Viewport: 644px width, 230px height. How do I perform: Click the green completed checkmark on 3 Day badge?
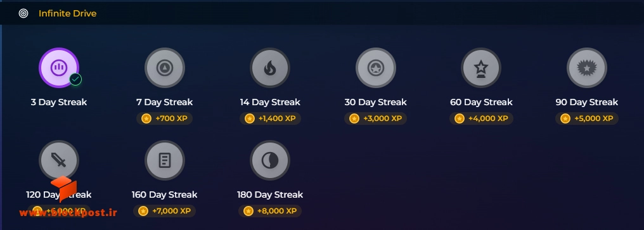click(x=75, y=79)
